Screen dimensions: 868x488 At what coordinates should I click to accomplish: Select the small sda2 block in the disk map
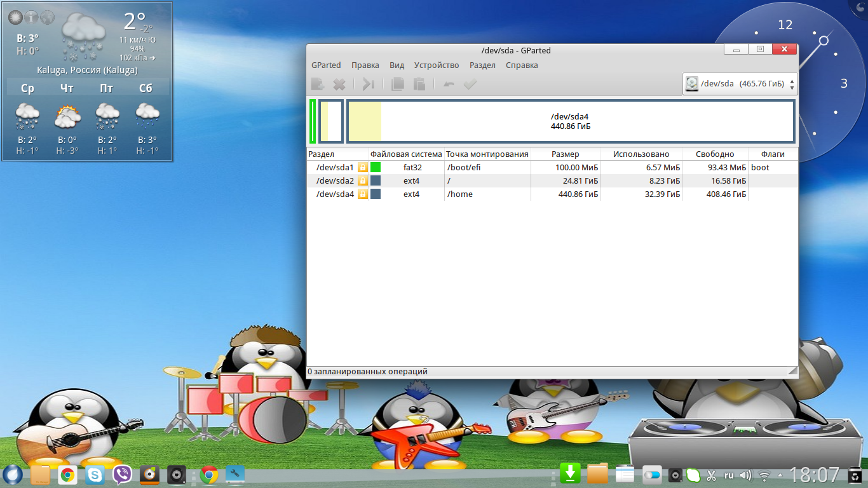tap(331, 121)
